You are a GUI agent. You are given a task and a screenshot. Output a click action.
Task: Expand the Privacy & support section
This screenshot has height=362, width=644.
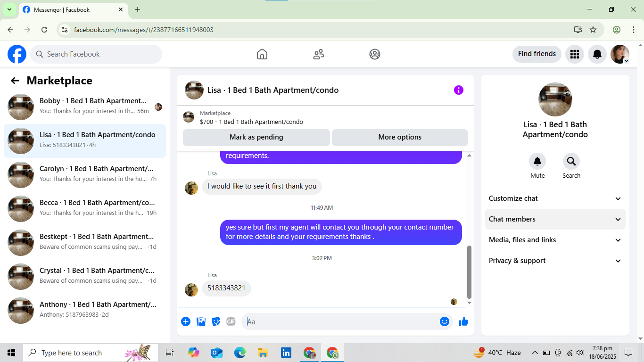click(x=555, y=261)
